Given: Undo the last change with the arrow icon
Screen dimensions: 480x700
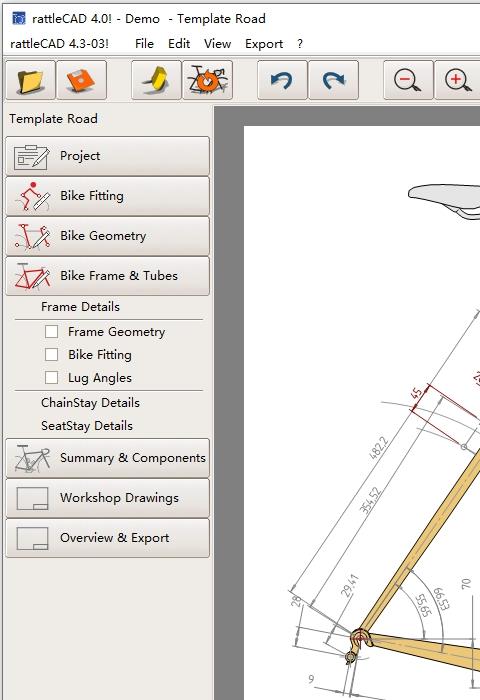Looking at the screenshot, I should pos(282,80).
